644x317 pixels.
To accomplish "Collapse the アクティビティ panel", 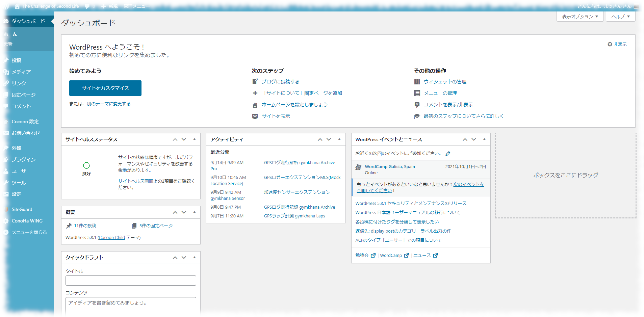I will tap(339, 139).
